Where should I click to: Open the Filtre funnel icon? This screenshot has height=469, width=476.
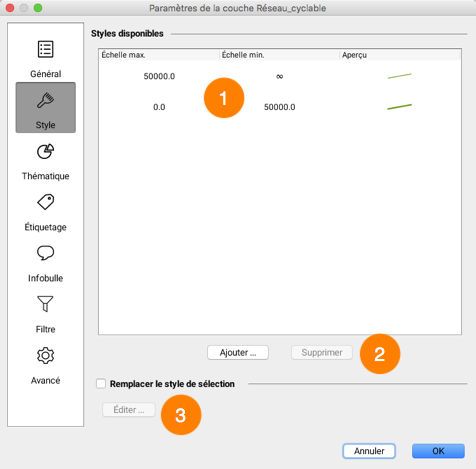pos(45,304)
